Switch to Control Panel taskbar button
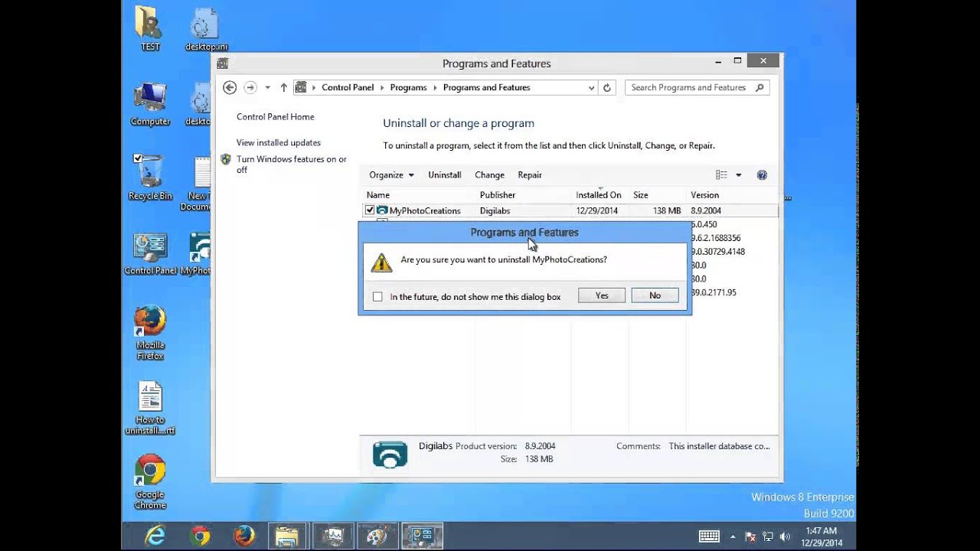 point(422,536)
